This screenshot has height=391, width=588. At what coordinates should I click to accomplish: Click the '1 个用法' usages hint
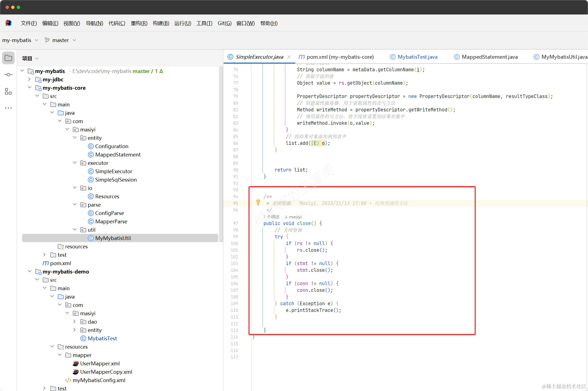(x=271, y=217)
